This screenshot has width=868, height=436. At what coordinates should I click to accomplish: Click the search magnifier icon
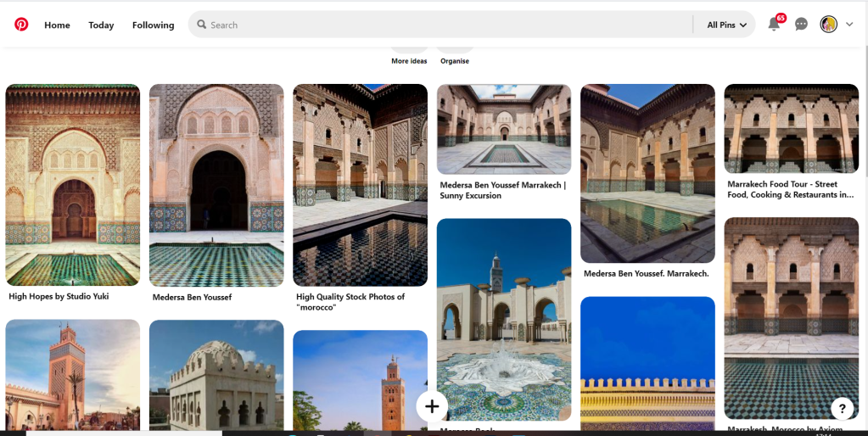[202, 25]
